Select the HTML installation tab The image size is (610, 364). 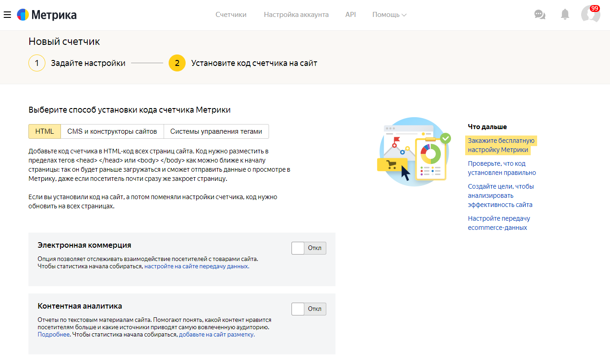click(x=44, y=131)
